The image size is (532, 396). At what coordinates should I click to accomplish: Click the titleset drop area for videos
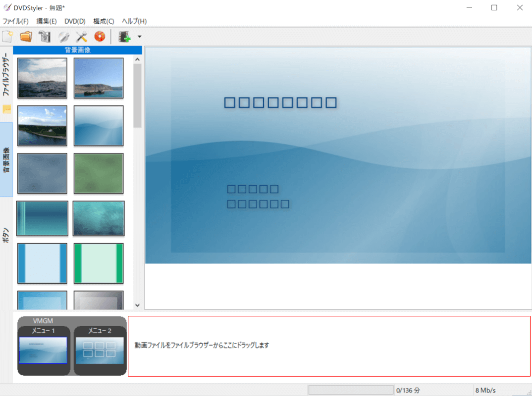[x=329, y=346]
